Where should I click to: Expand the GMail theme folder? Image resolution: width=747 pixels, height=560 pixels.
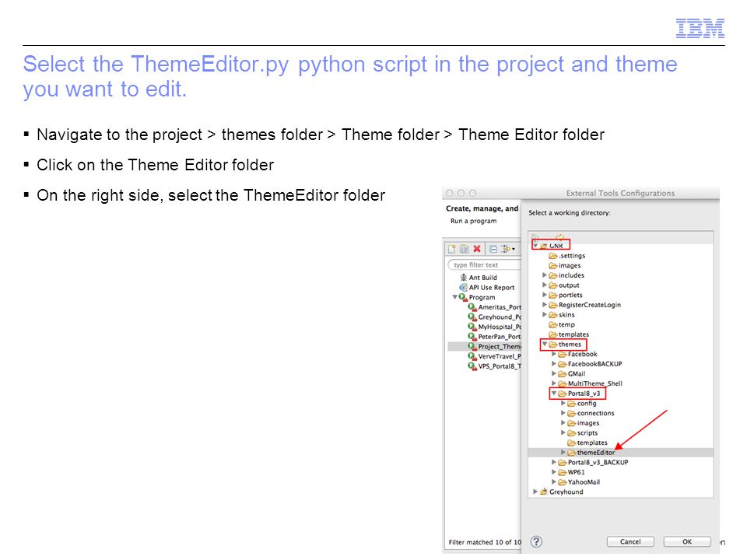pos(553,374)
